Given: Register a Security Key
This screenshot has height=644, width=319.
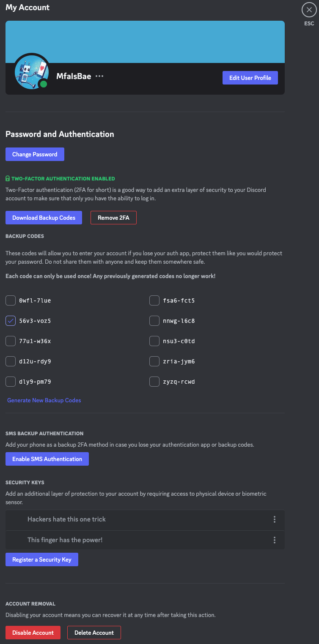Looking at the screenshot, I should 42,559.
